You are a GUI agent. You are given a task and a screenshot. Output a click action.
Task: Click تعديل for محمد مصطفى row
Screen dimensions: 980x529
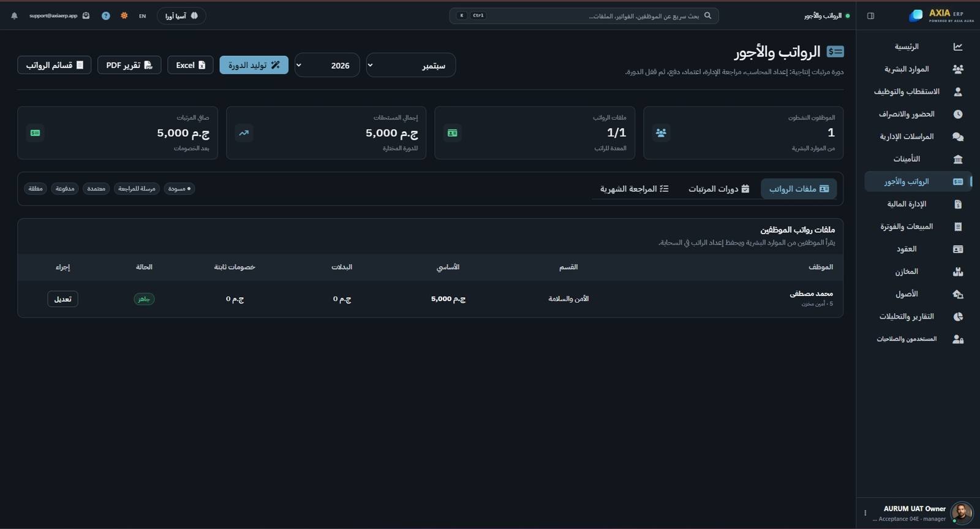(x=62, y=299)
